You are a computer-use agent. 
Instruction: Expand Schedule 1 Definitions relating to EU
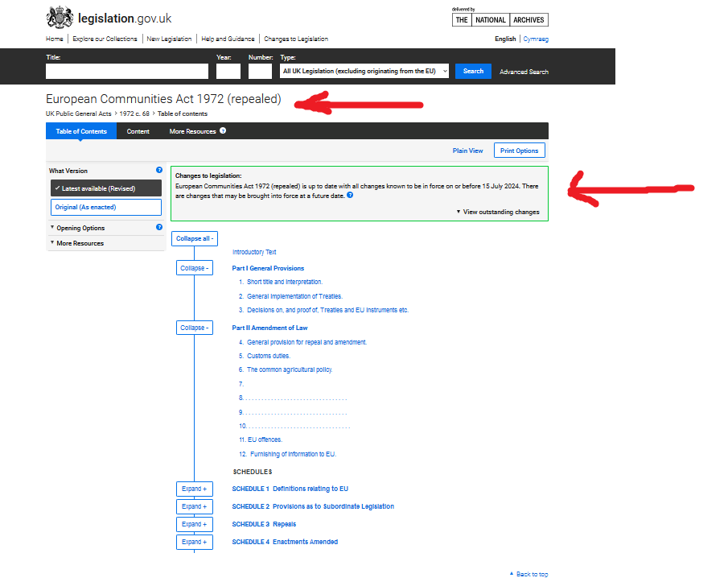(195, 489)
